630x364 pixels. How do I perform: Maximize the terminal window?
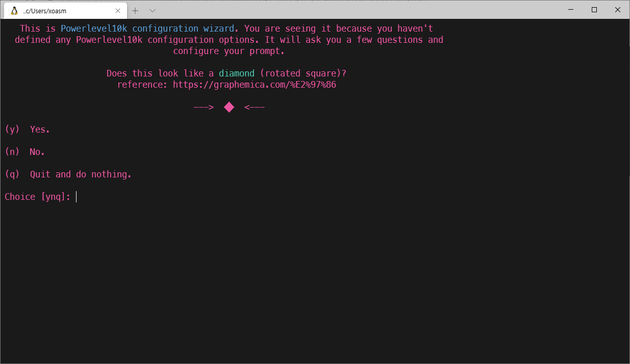tap(594, 10)
